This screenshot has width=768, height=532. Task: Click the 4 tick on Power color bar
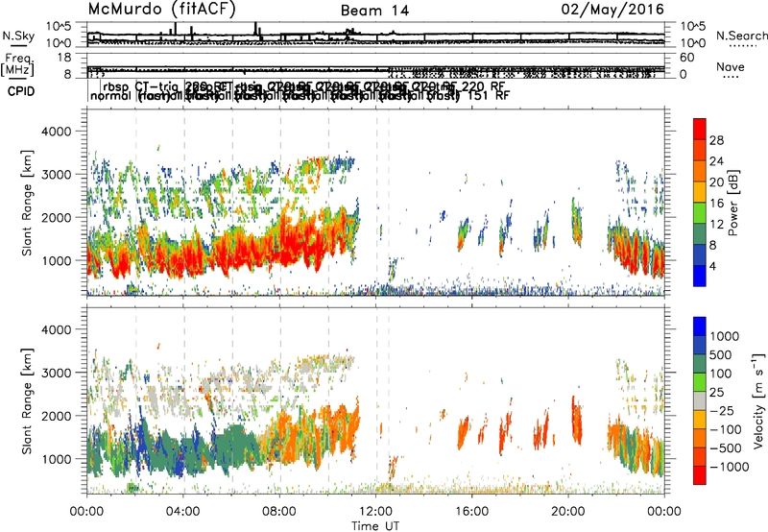pyautogui.click(x=712, y=267)
